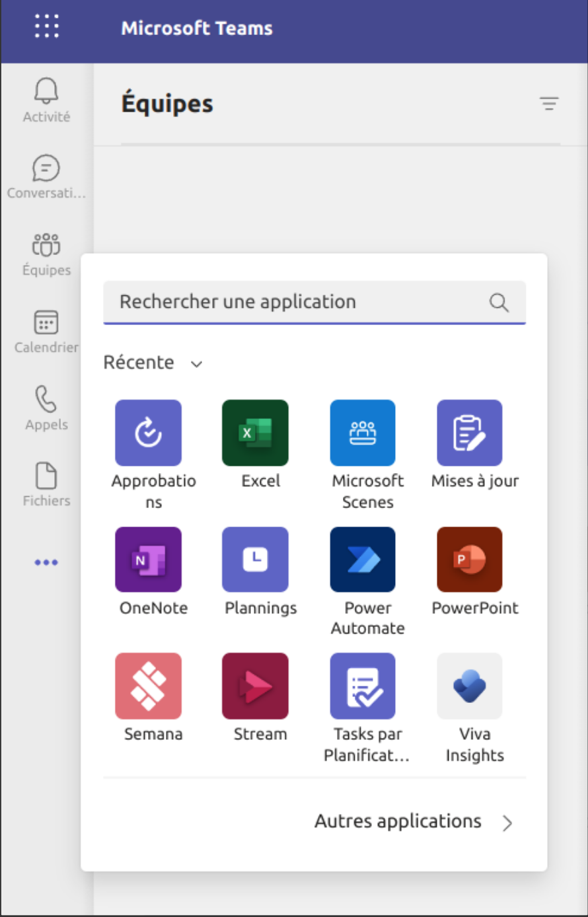
Task: Open the Mises à jour app
Action: pos(470,433)
